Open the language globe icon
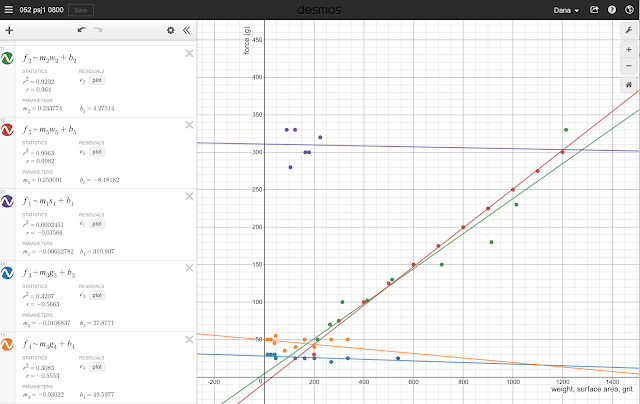The image size is (640, 404). [629, 9]
